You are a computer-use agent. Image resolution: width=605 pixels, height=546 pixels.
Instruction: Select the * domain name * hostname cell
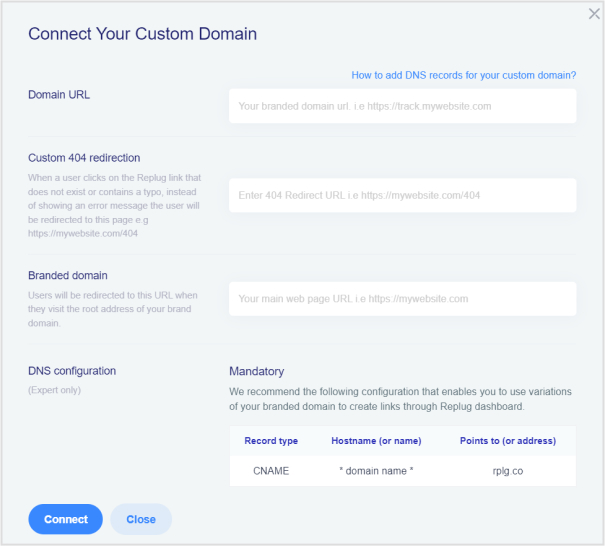coord(376,471)
